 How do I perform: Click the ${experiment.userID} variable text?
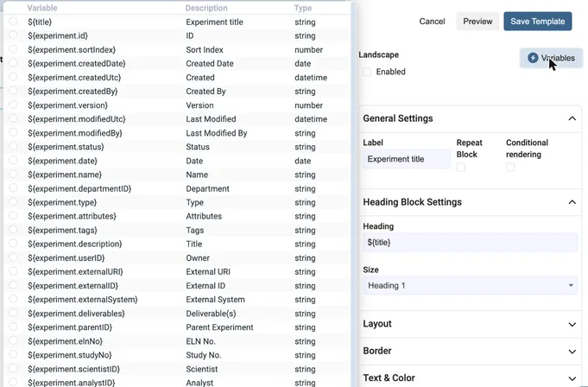click(x=66, y=258)
